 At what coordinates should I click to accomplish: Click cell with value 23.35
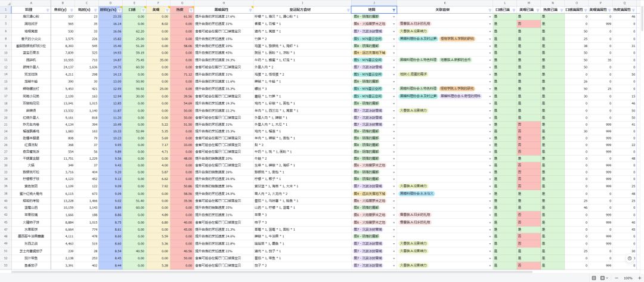click(x=110, y=17)
